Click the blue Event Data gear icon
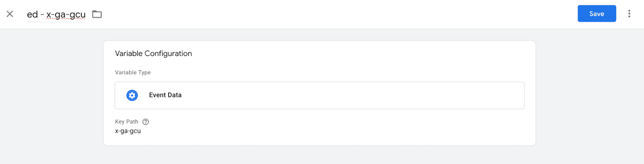Screen dimensions: 644x164 pos(132,95)
